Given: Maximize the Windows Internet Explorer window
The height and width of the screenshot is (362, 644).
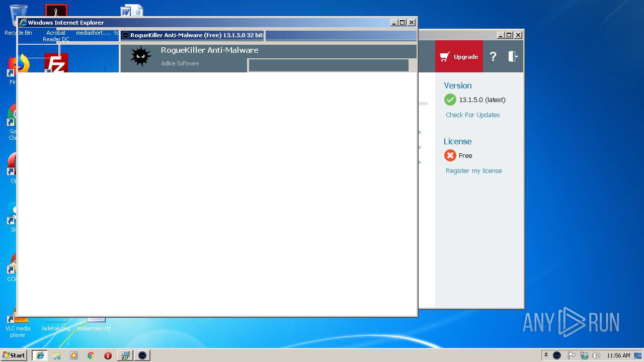Looking at the screenshot, I should pos(402,23).
